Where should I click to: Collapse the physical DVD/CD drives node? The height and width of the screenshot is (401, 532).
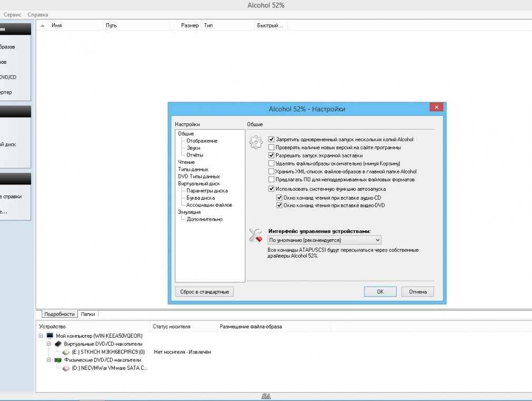pyautogui.click(x=49, y=360)
